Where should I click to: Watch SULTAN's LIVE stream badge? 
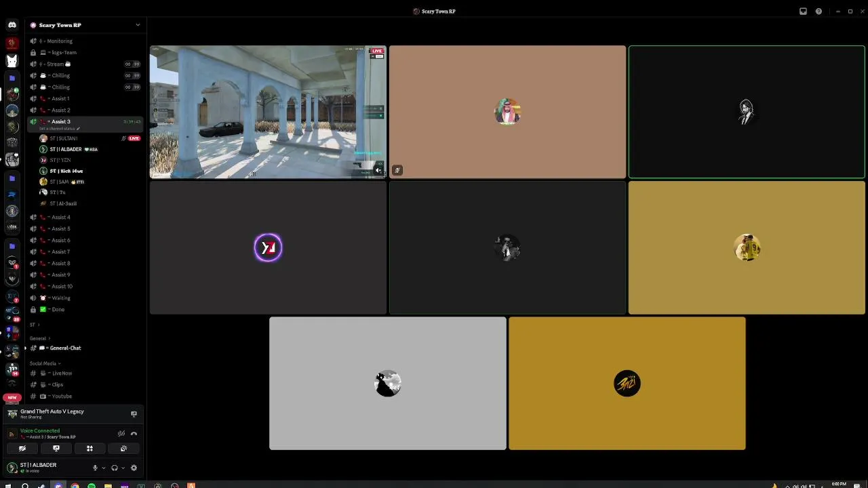(134, 138)
